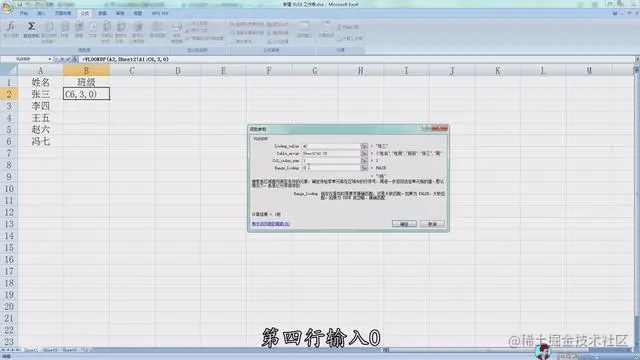Viewport: 640px width, 360px height.
Task: Click the Insert Function fx ribbon icon
Action: (11, 29)
